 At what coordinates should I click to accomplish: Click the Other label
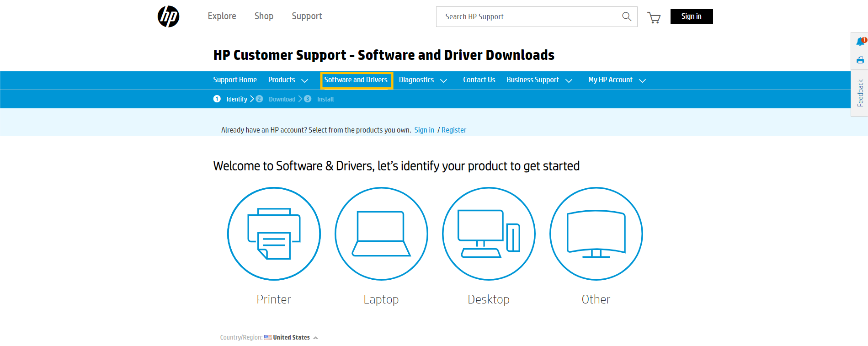596,299
